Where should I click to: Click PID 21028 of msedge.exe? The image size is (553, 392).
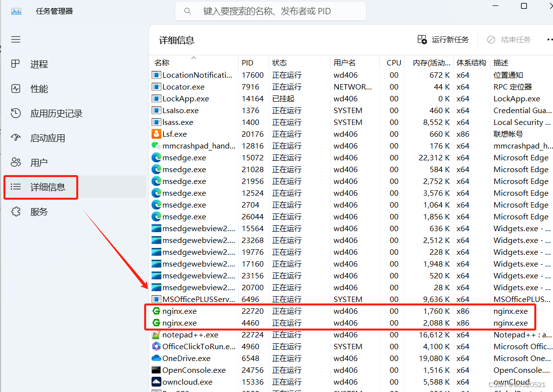252,169
